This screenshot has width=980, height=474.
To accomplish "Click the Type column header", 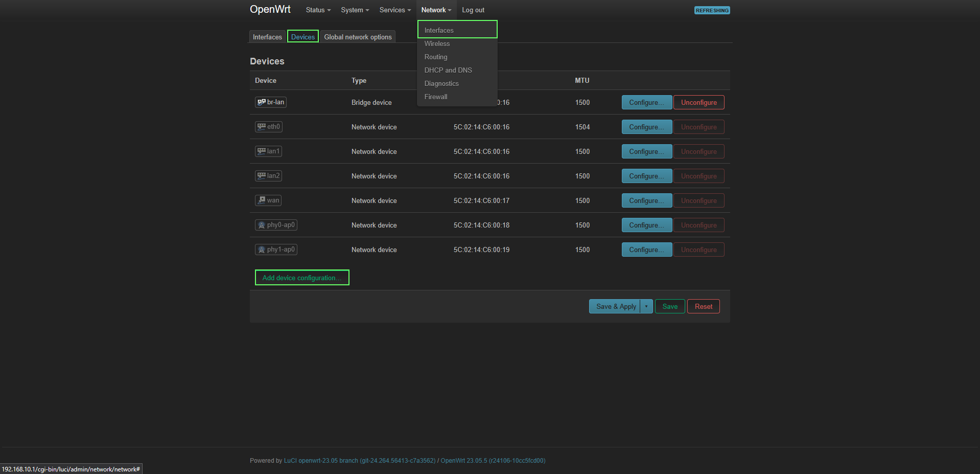I will click(359, 80).
